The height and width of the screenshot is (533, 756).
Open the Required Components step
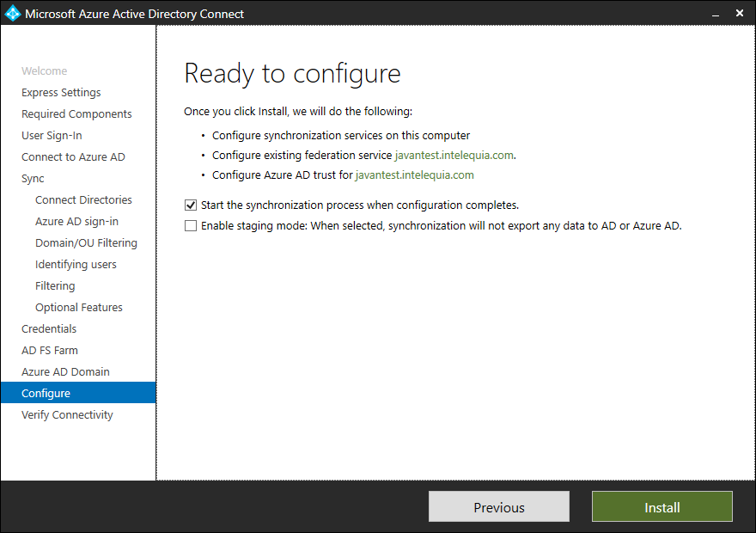tap(76, 113)
